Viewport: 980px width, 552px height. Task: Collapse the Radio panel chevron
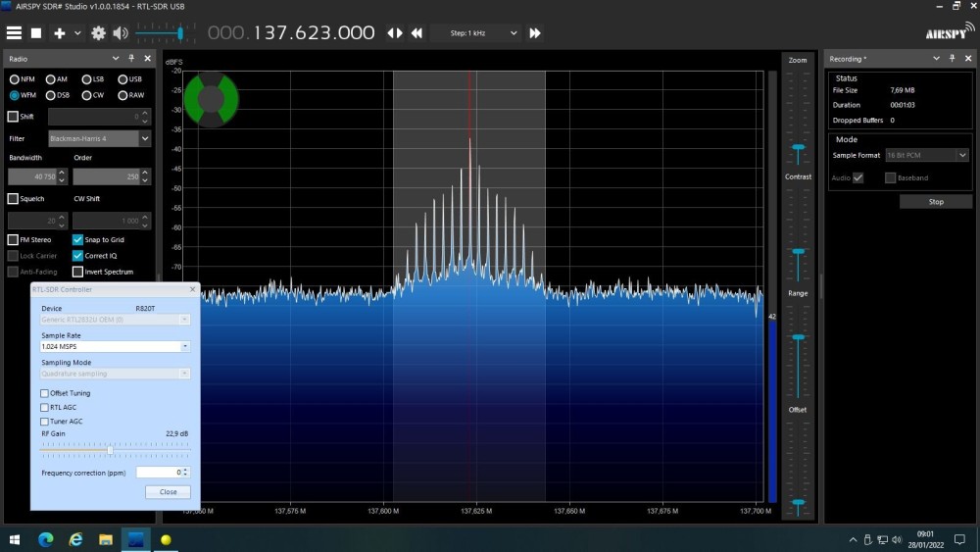tap(116, 58)
